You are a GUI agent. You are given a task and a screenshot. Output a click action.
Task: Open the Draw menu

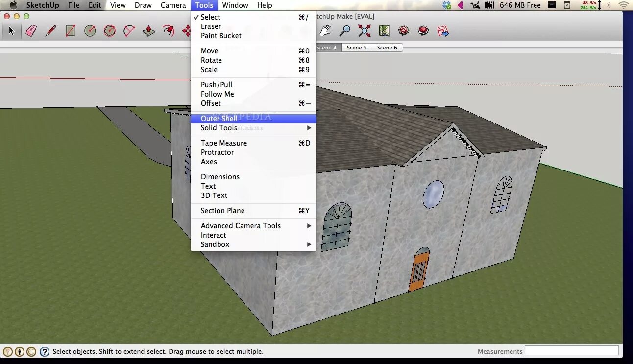tap(143, 5)
